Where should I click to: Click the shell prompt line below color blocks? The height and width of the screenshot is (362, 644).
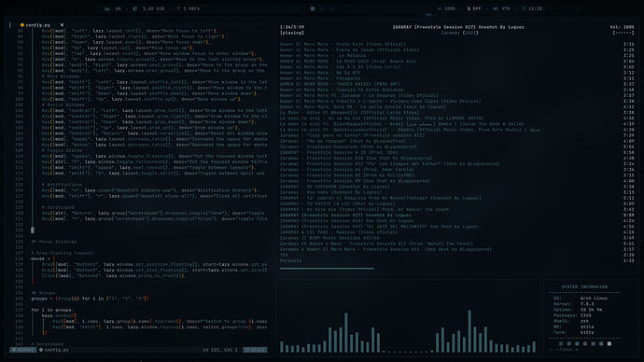pyautogui.click(x=564, y=350)
